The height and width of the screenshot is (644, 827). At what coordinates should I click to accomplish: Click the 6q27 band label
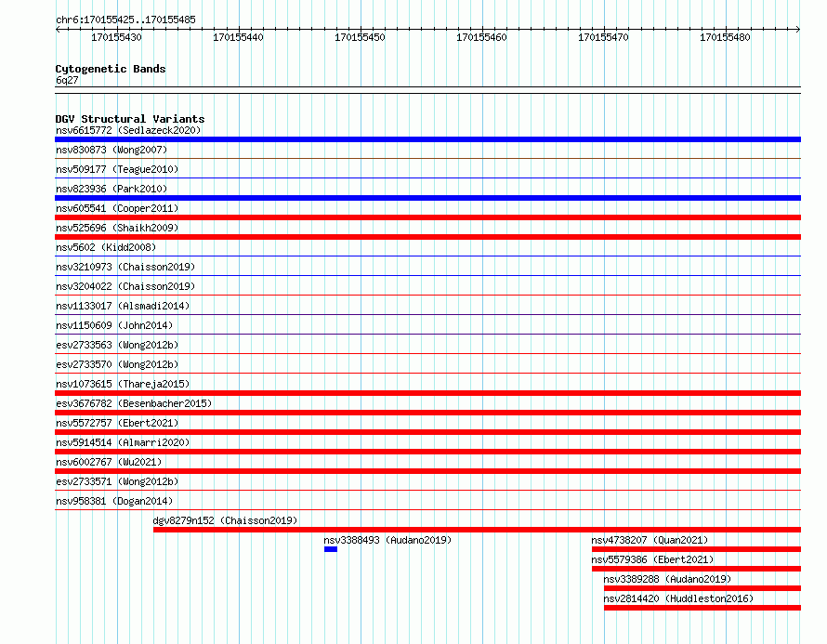67,80
